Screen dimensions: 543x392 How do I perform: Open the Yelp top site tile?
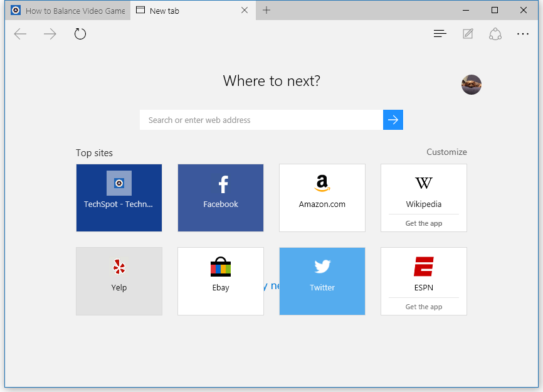(119, 281)
